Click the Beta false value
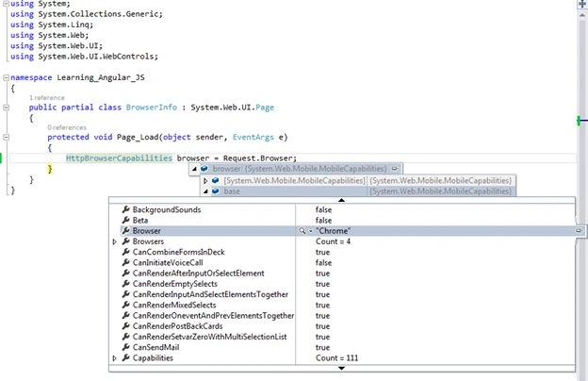This screenshot has height=381, width=588. tap(323, 220)
